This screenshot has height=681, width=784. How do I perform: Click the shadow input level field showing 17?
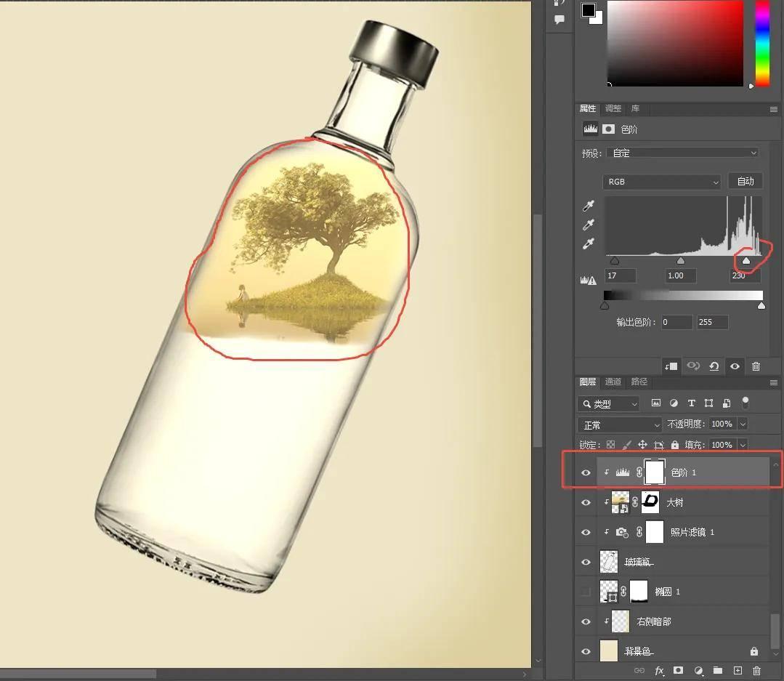pos(620,276)
